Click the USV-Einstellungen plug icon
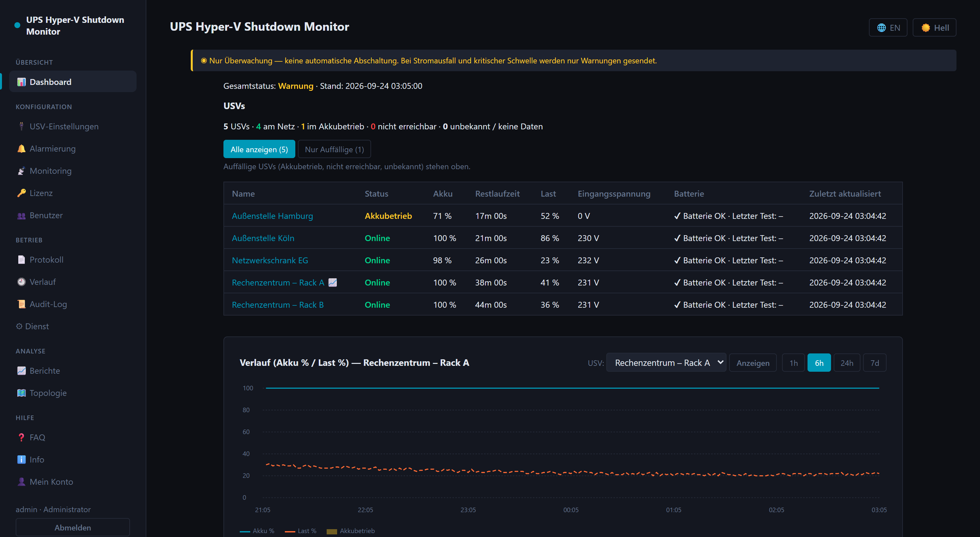980x537 pixels. 21,126
